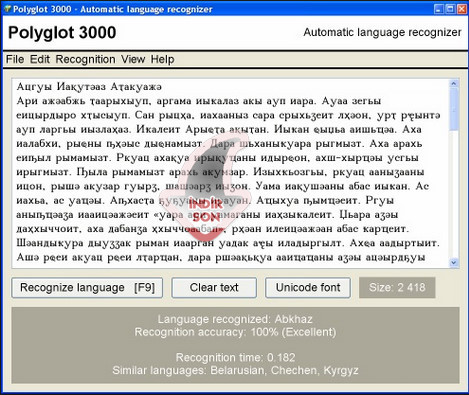Click the Polyglot 3000 title bar app icon
Image resolution: width=469 pixels, height=395 pixels.
(7, 9)
